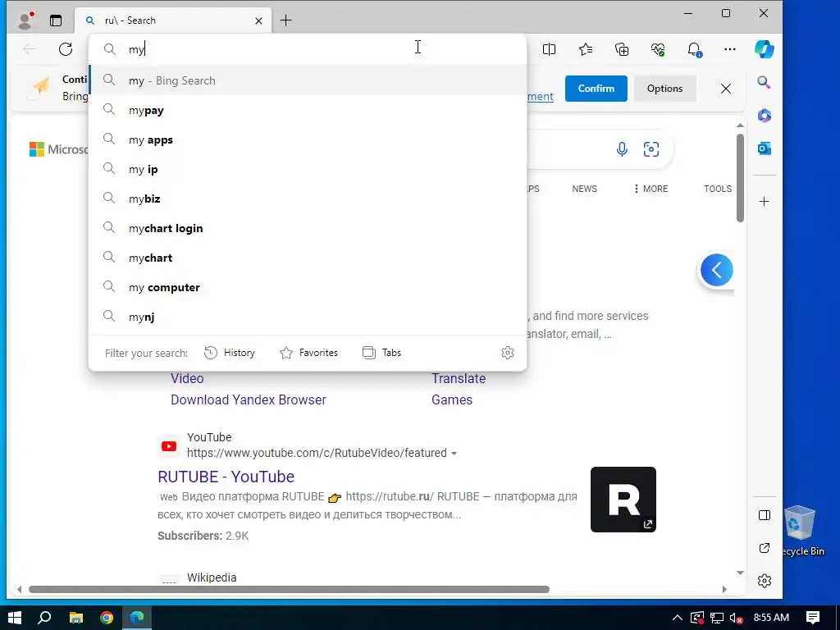Choose the 'mynj' suggestion
This screenshot has height=630, width=840.
click(308, 317)
